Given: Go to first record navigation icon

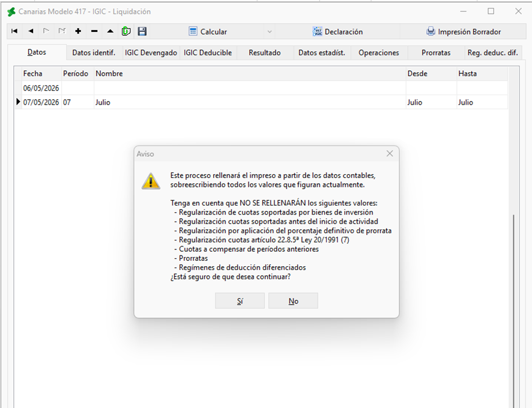Looking at the screenshot, I should pos(14,31).
